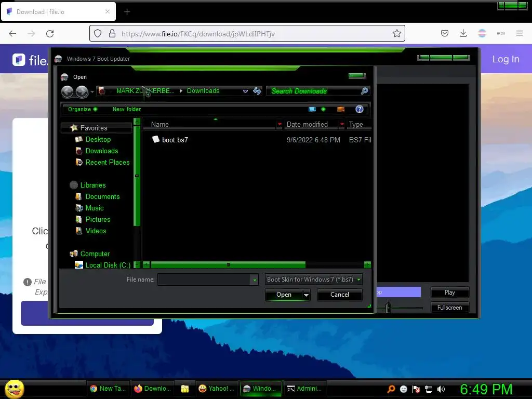
Task: Sort files by Name column
Action: 209,125
